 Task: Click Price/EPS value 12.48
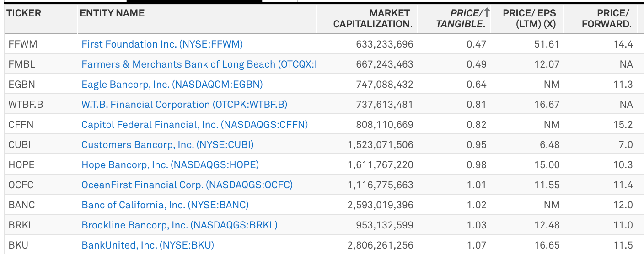547,225
